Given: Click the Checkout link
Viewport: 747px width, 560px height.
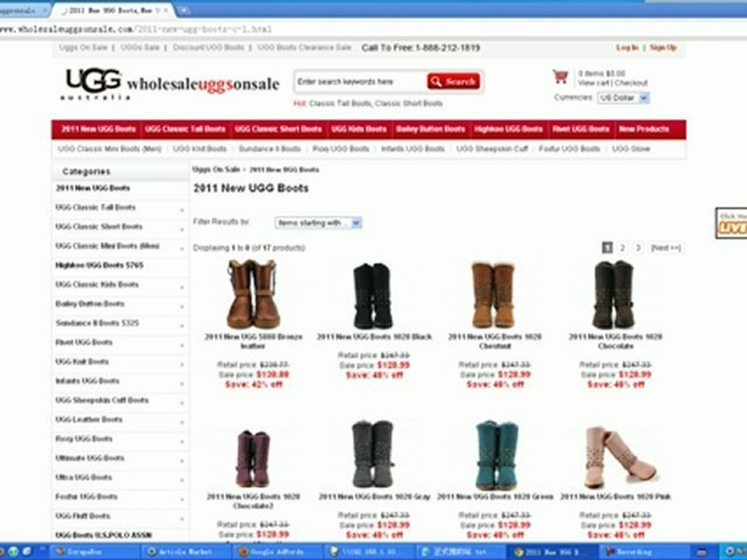Looking at the screenshot, I should [x=631, y=83].
